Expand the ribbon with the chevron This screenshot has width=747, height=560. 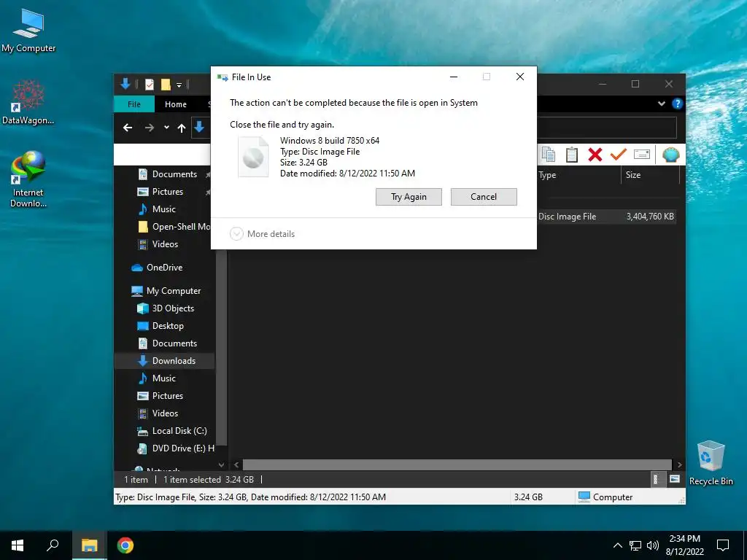click(661, 104)
